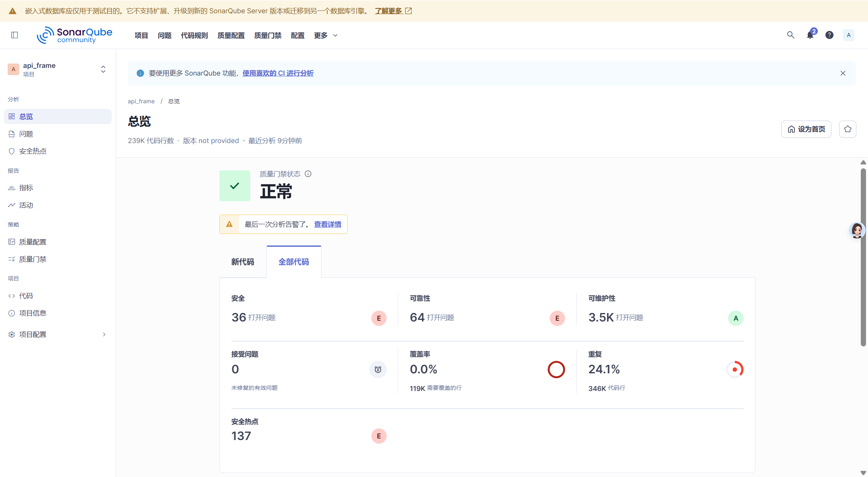Open 查看详情 warning link
This screenshot has height=477, width=868.
328,224
